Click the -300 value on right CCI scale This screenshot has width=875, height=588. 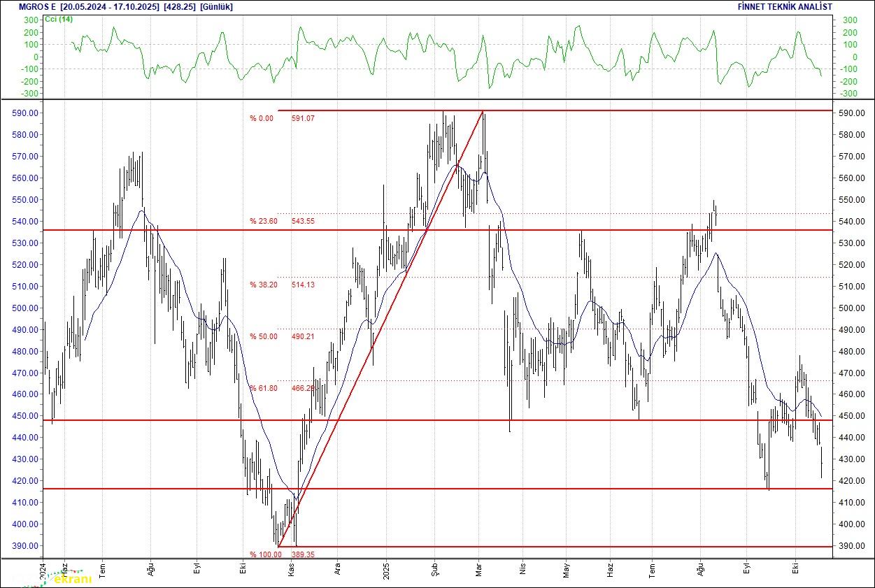[x=848, y=94]
